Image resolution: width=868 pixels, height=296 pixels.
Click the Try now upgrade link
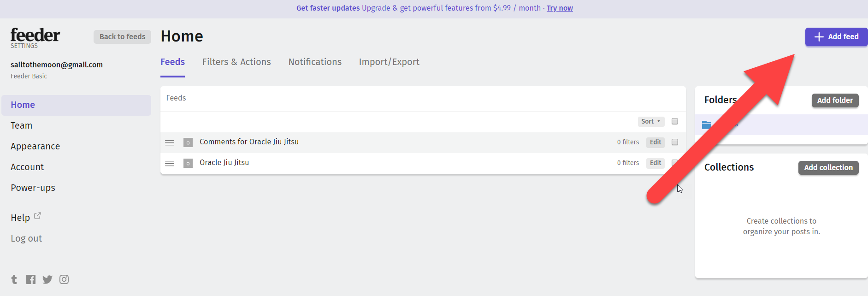(560, 8)
